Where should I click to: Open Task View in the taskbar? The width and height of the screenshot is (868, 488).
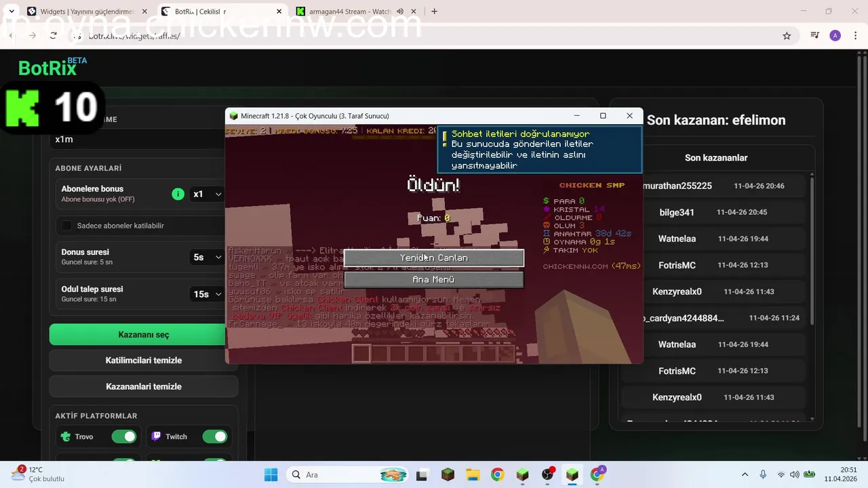click(422, 474)
